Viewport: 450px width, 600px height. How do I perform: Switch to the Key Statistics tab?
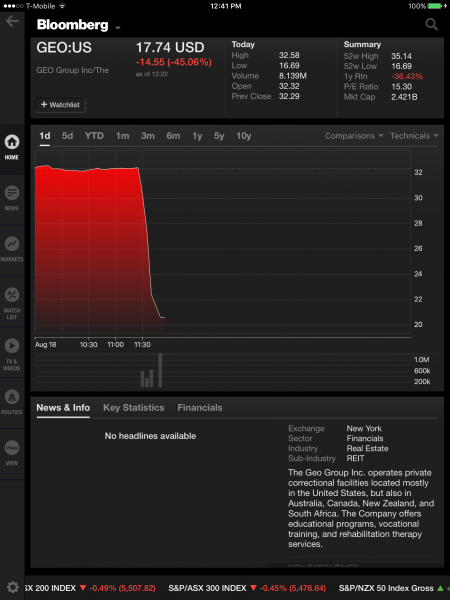pyautogui.click(x=134, y=408)
